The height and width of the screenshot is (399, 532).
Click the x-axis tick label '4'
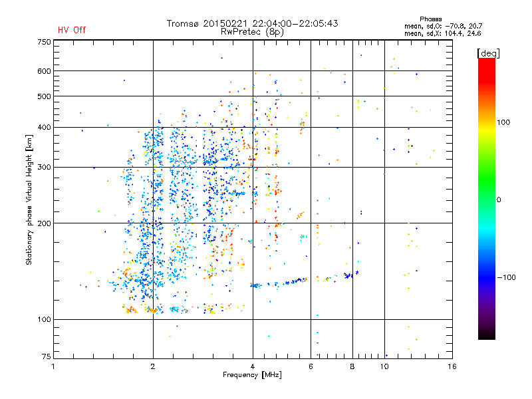(253, 366)
